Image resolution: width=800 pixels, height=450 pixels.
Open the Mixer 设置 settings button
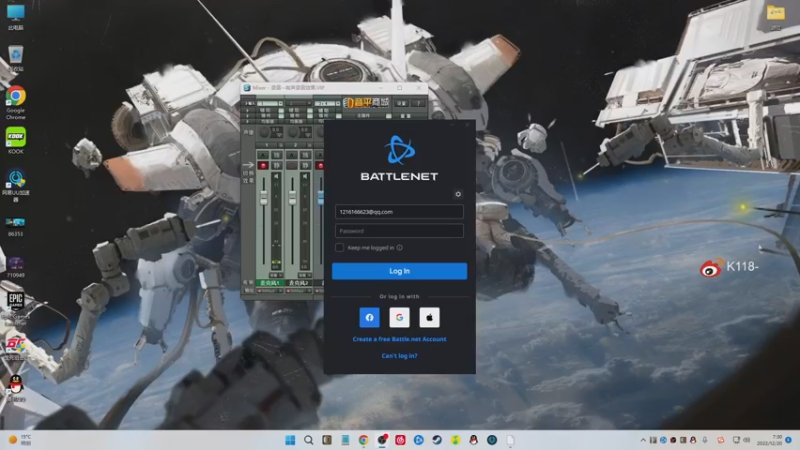click(402, 104)
